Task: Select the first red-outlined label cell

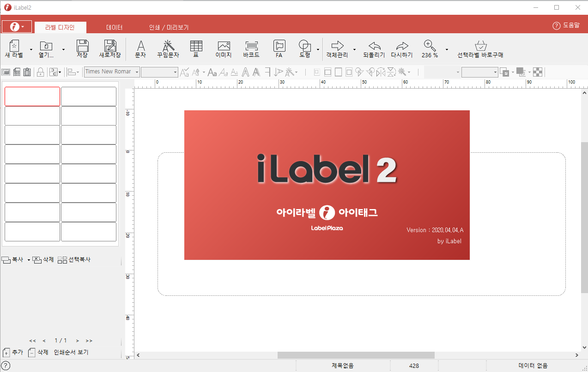Action: point(32,96)
